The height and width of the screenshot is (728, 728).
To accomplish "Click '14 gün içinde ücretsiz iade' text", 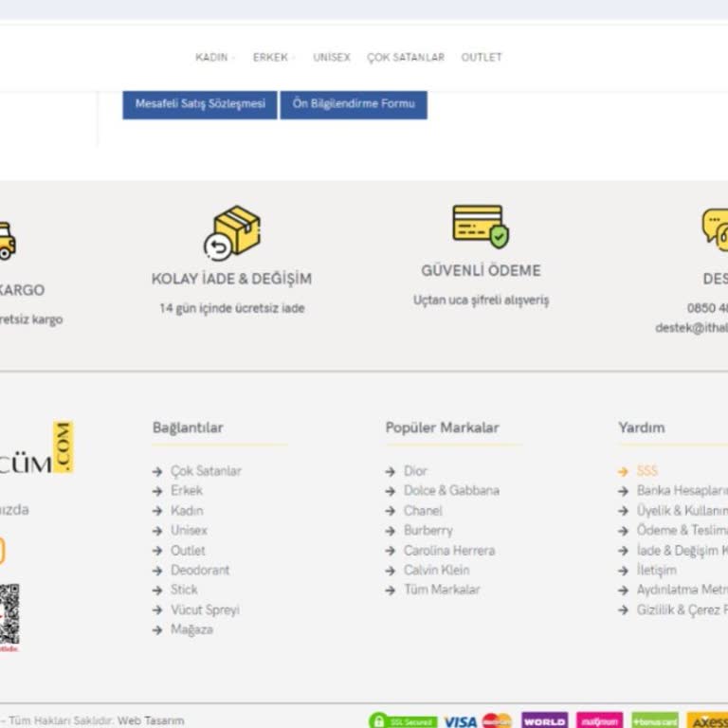I will tap(232, 308).
